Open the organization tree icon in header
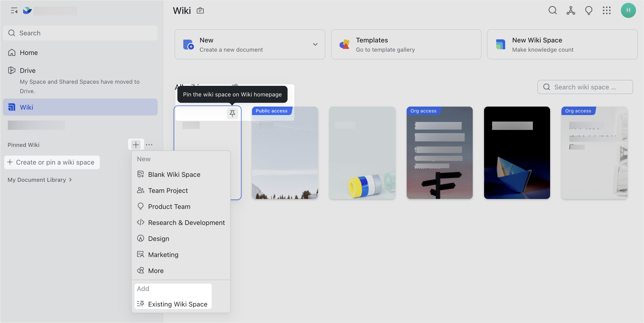The width and height of the screenshot is (644, 323). [571, 11]
